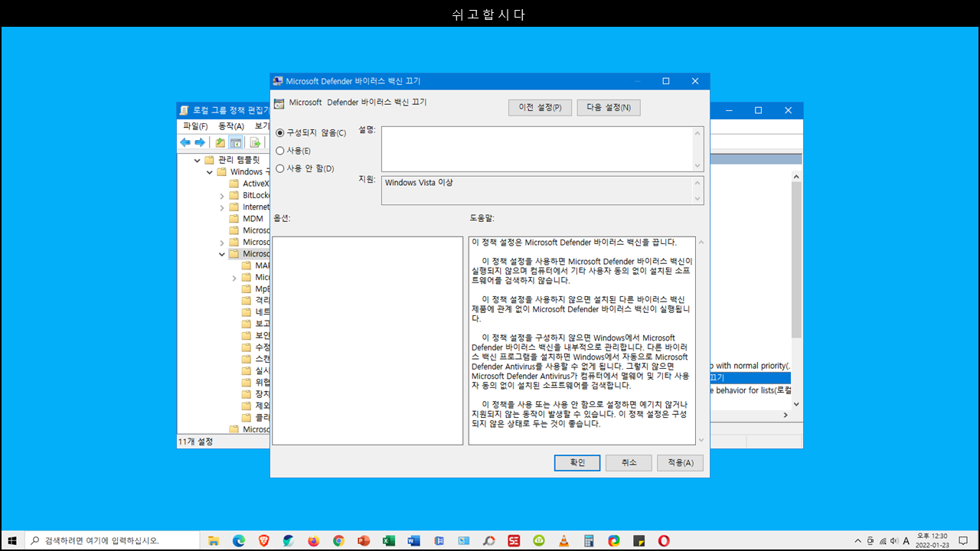Expand the Internet Explorer tree node
Viewport: 980px width, 551px height.
[x=222, y=207]
